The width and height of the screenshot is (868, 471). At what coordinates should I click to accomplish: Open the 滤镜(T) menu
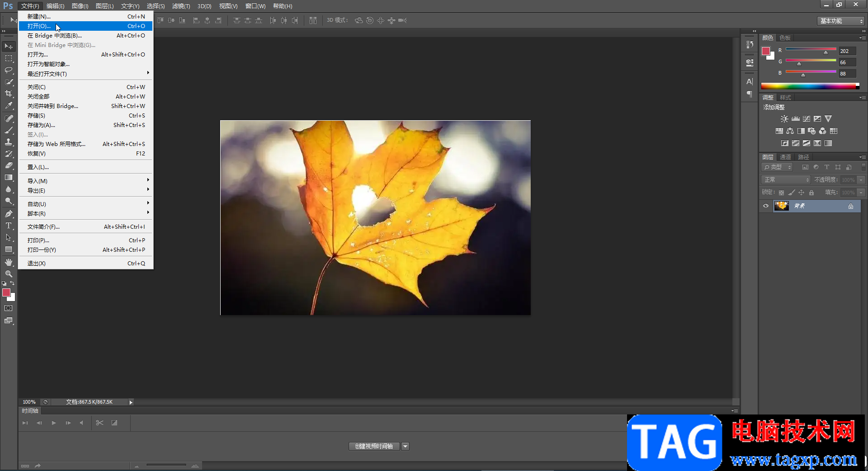181,6
